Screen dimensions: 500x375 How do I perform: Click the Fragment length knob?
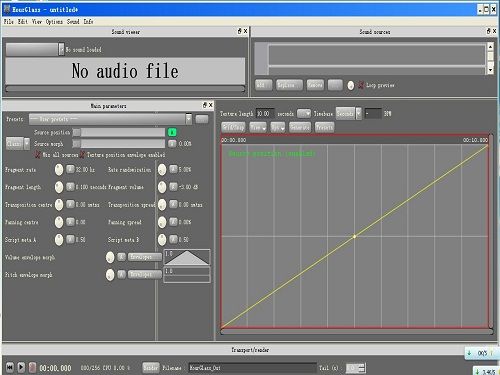pos(59,187)
